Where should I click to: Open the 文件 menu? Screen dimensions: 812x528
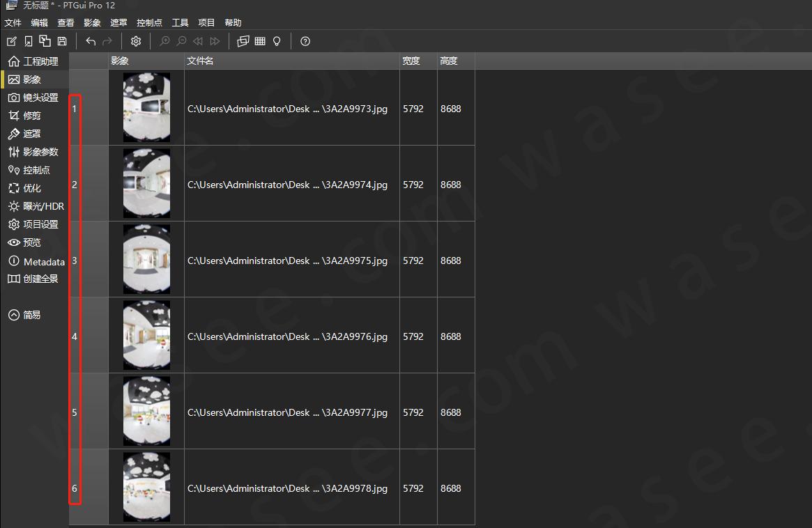13,23
